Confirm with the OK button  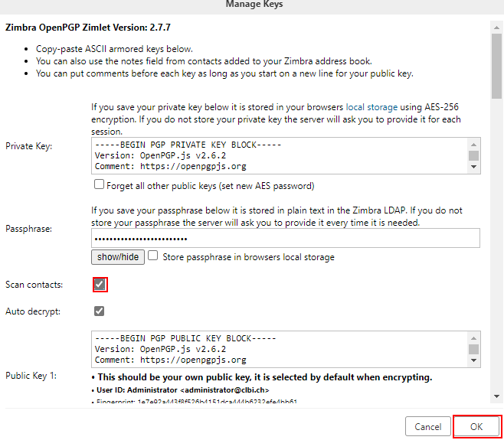(476, 426)
